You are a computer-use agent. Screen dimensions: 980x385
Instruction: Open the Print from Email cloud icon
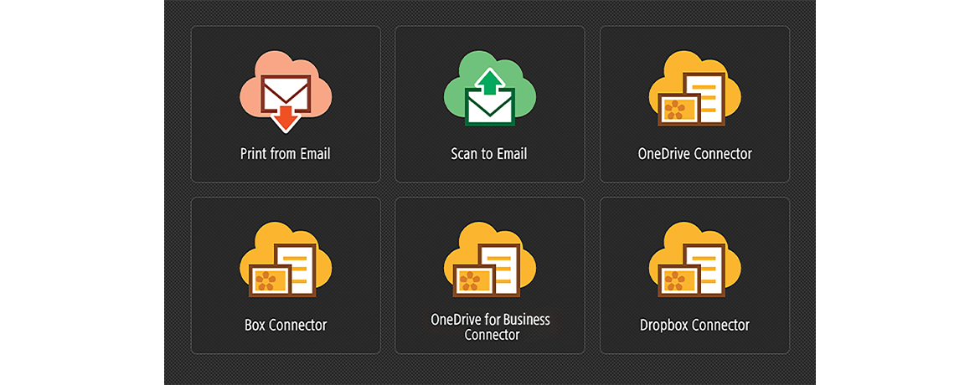pyautogui.click(x=286, y=91)
